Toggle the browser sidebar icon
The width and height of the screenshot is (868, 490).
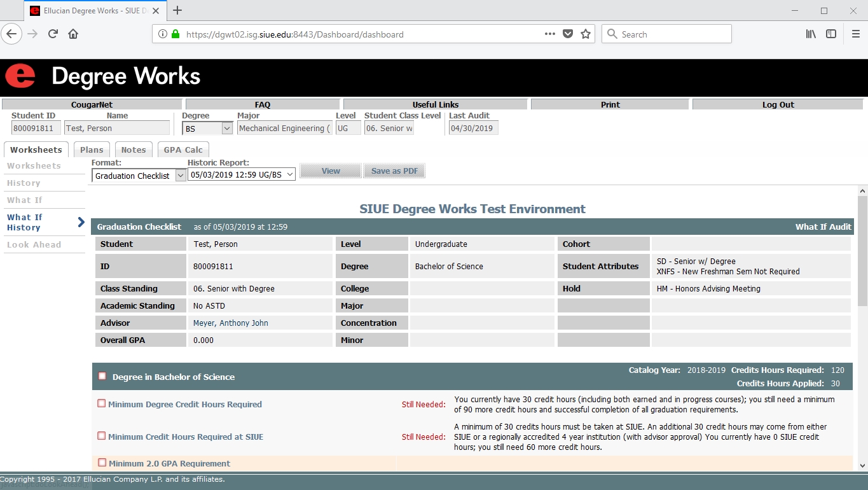pyautogui.click(x=831, y=34)
